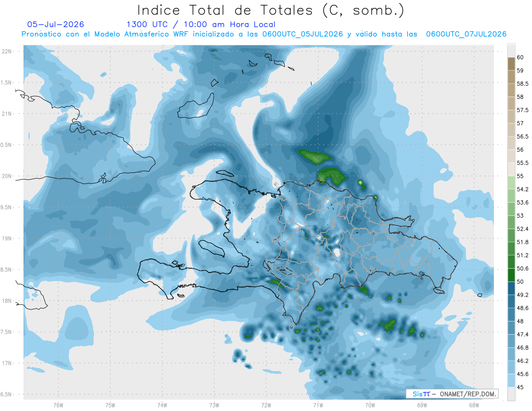Click the "51.8" value on the color scale
This screenshot has height=411, width=532.
(523, 242)
